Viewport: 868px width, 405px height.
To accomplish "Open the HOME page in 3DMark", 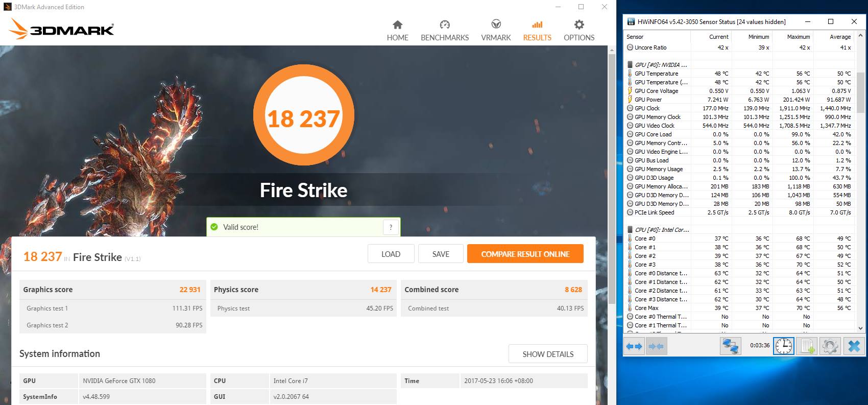I will (397, 31).
